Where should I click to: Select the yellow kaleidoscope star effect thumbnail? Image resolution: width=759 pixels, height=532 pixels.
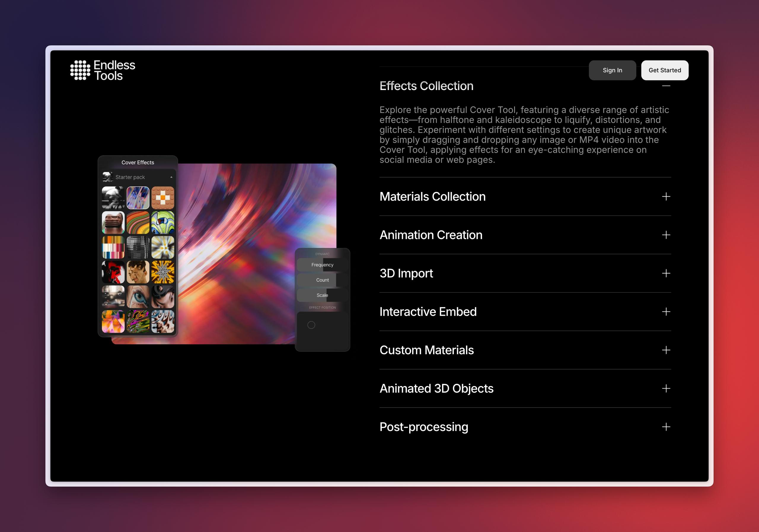(x=163, y=272)
